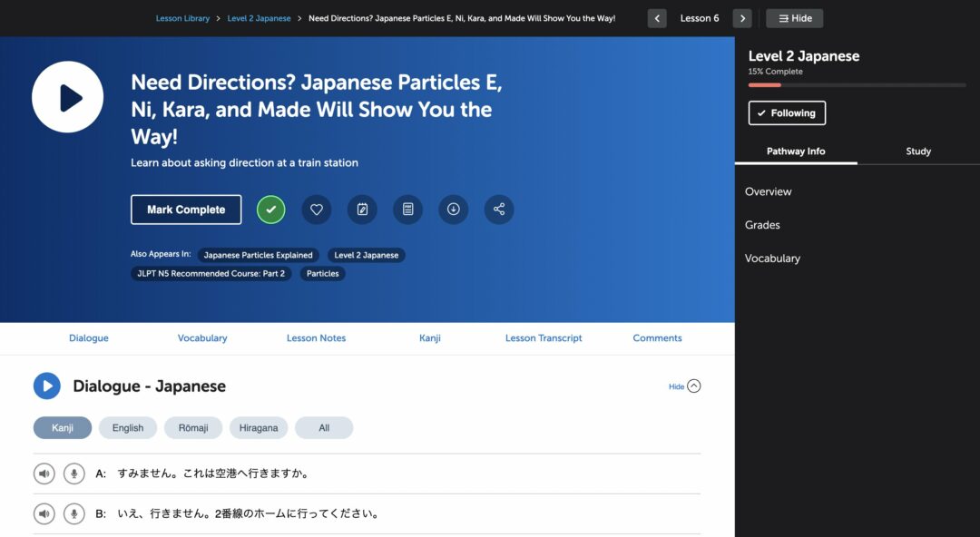This screenshot has width=980, height=537.
Task: Click the Mark Complete button
Action: tap(185, 210)
